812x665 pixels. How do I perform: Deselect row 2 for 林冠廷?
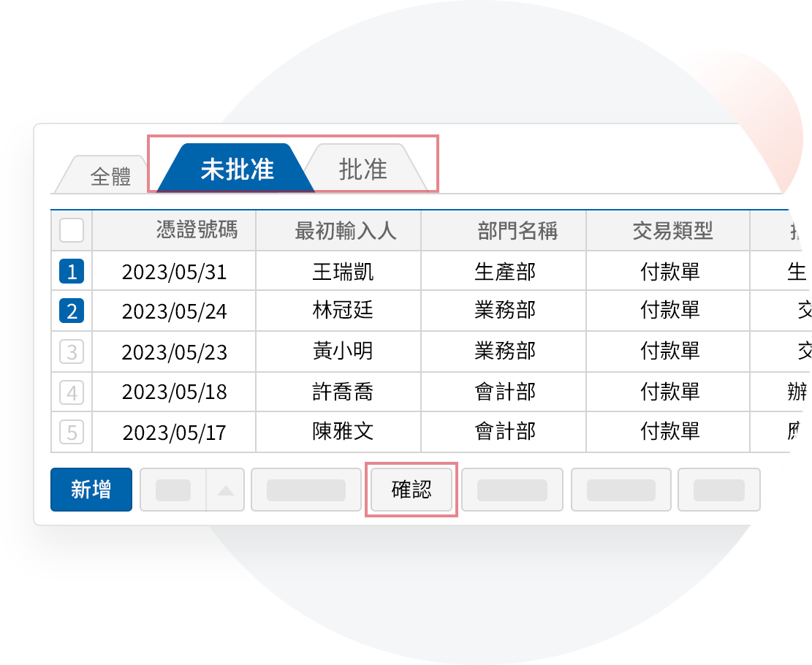pyautogui.click(x=71, y=311)
